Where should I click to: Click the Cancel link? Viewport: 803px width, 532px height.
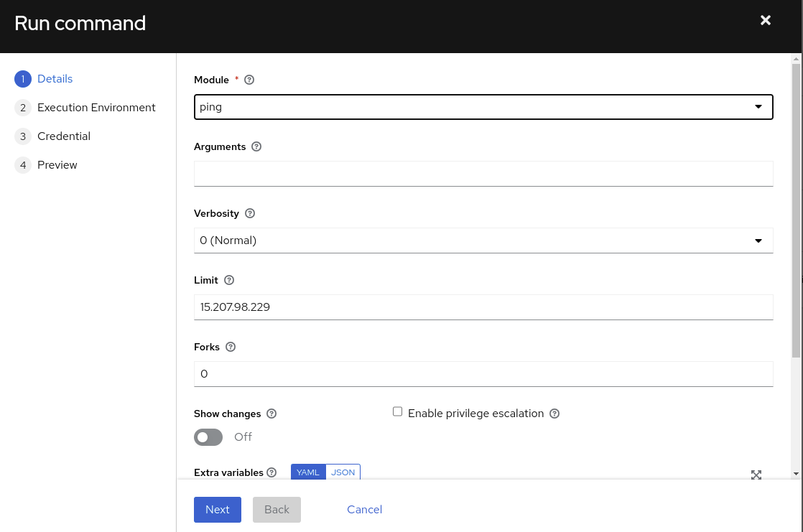pos(364,510)
